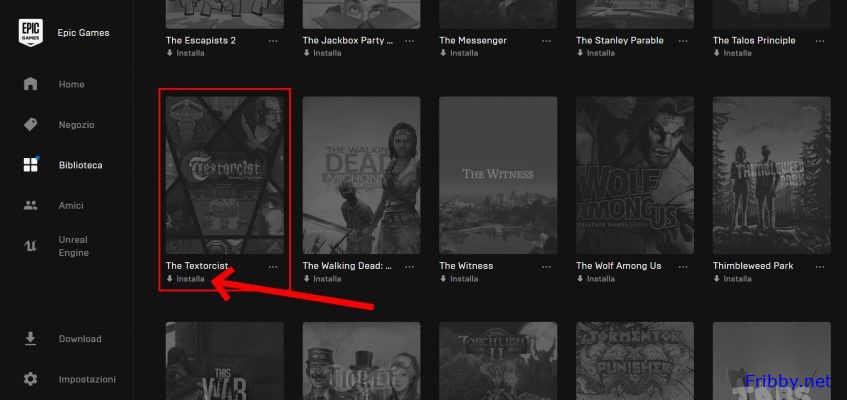Open the Home sidebar icon
847x400 pixels.
point(31,84)
